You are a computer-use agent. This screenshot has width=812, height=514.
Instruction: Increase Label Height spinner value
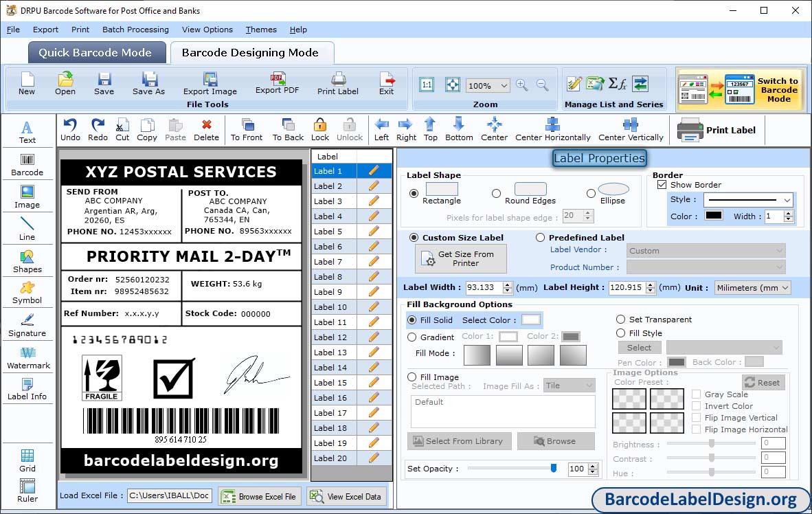[x=651, y=284]
